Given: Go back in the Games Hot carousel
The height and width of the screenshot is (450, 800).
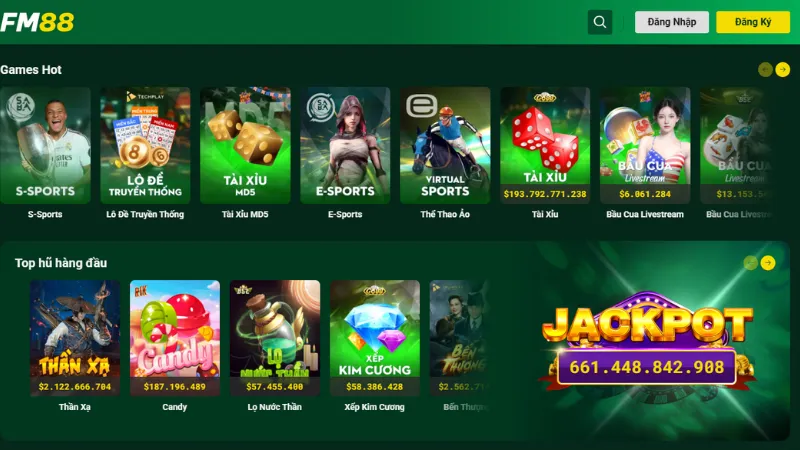Looking at the screenshot, I should tap(765, 69).
